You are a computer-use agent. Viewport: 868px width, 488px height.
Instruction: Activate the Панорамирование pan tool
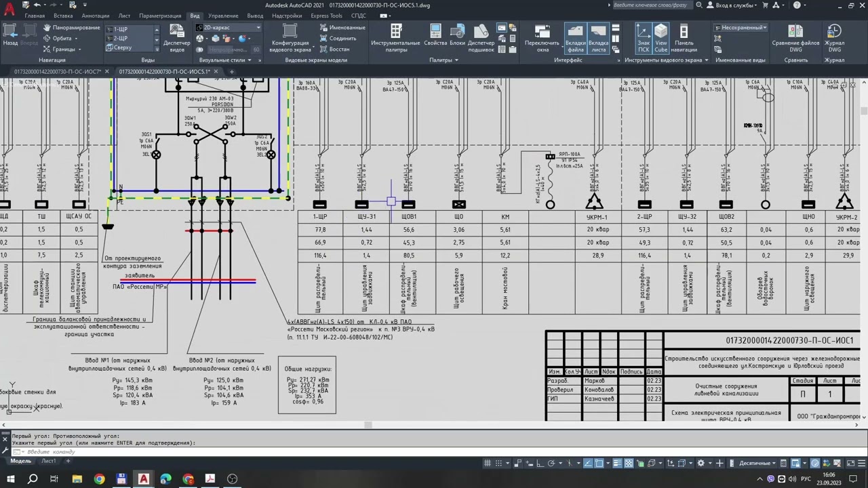click(71, 28)
